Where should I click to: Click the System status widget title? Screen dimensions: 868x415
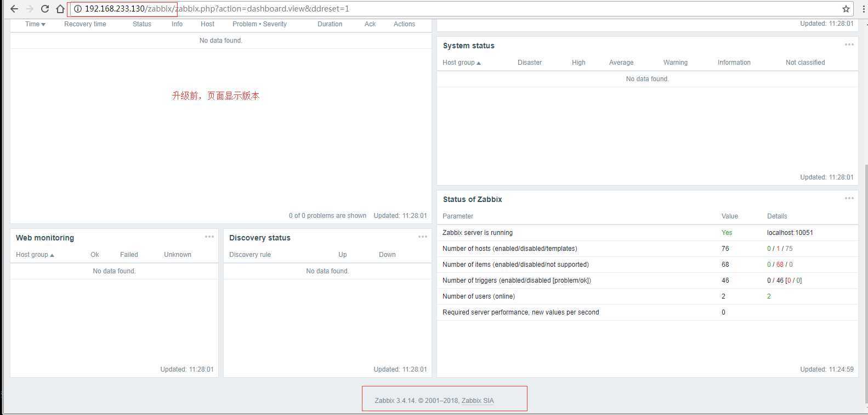tap(469, 46)
